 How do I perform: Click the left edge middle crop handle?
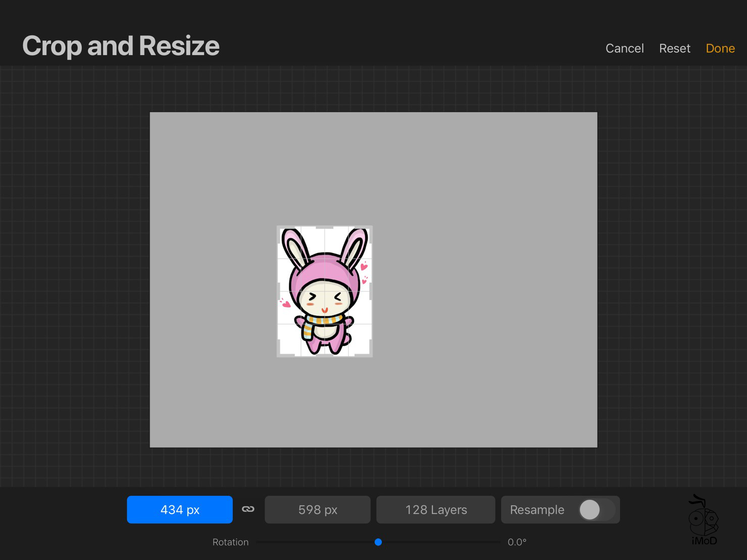coord(278,291)
